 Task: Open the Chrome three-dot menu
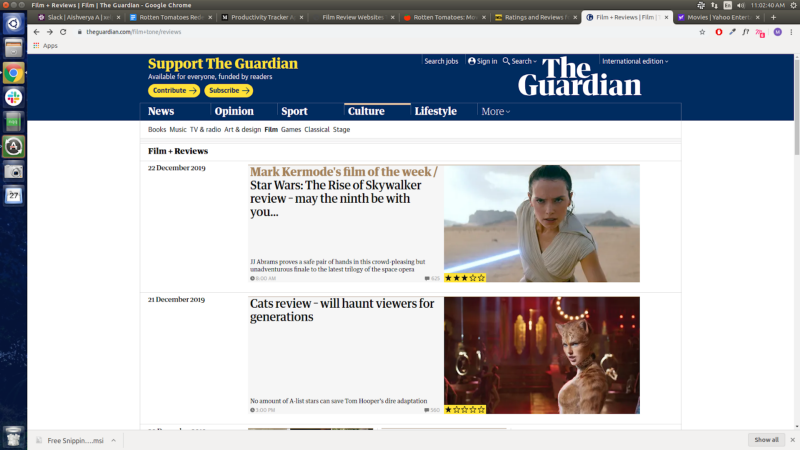coord(791,32)
